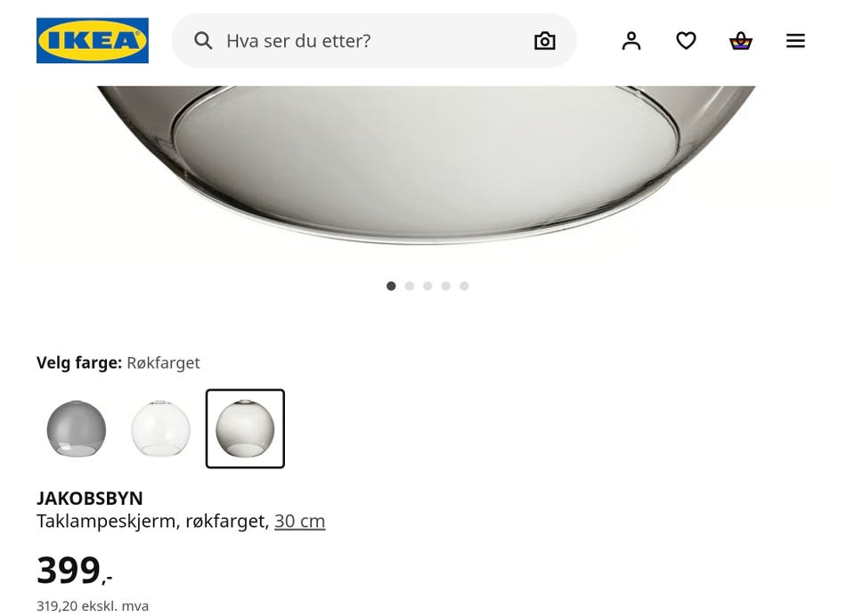
Task: Focus the 'Hva ser du etter?' search field
Action: 374,41
